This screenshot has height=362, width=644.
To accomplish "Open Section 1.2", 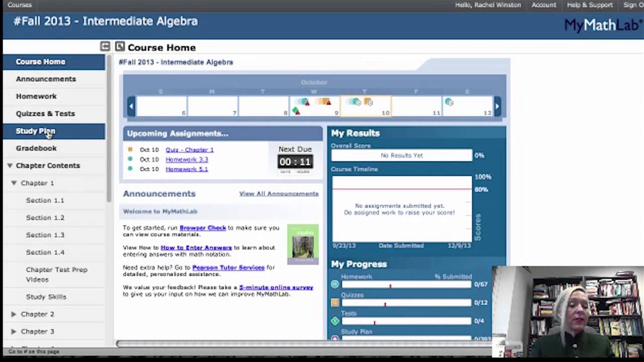I will 45,218.
